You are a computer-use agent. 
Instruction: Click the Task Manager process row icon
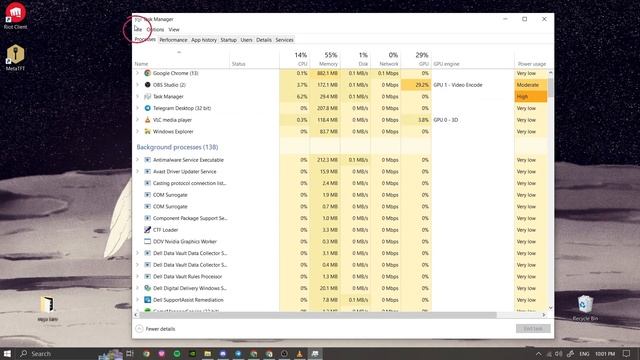[147, 97]
